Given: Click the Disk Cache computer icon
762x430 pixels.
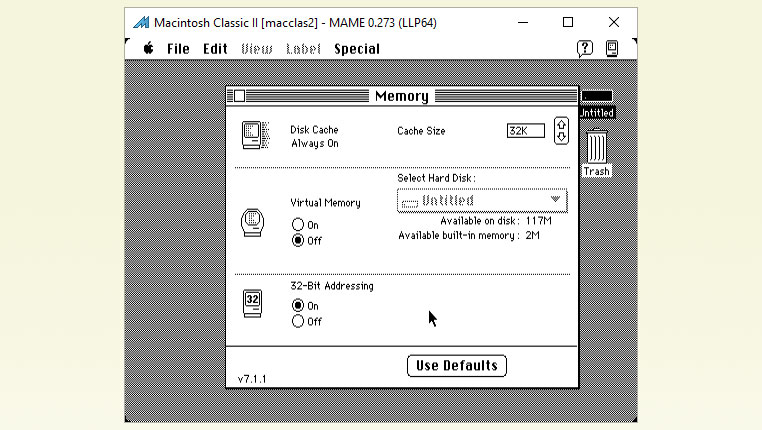Looking at the screenshot, I should click(x=255, y=135).
